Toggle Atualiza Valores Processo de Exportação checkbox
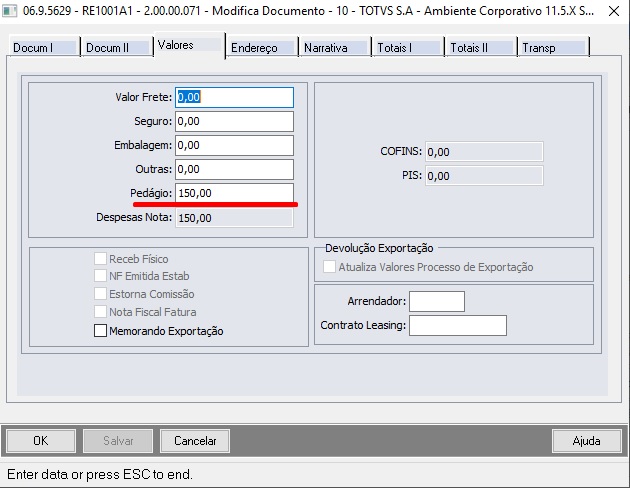This screenshot has width=630, height=488. tap(329, 267)
